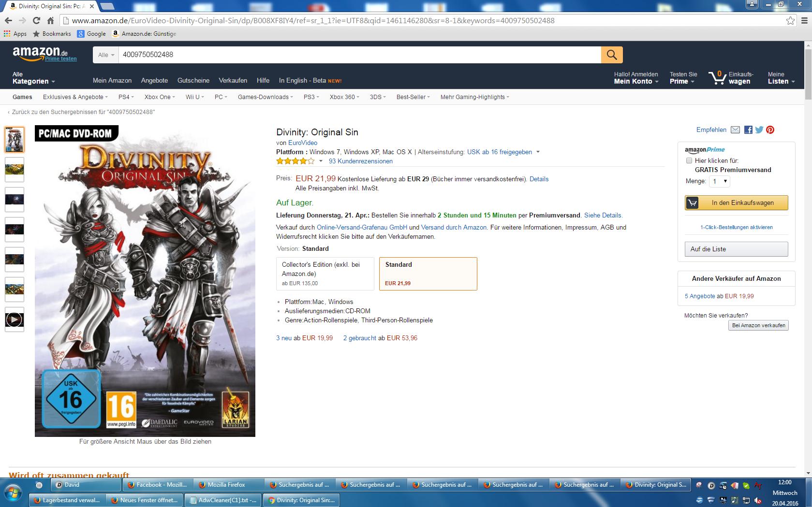
Task: Add the item with In den Einkaufswagen
Action: click(x=736, y=203)
